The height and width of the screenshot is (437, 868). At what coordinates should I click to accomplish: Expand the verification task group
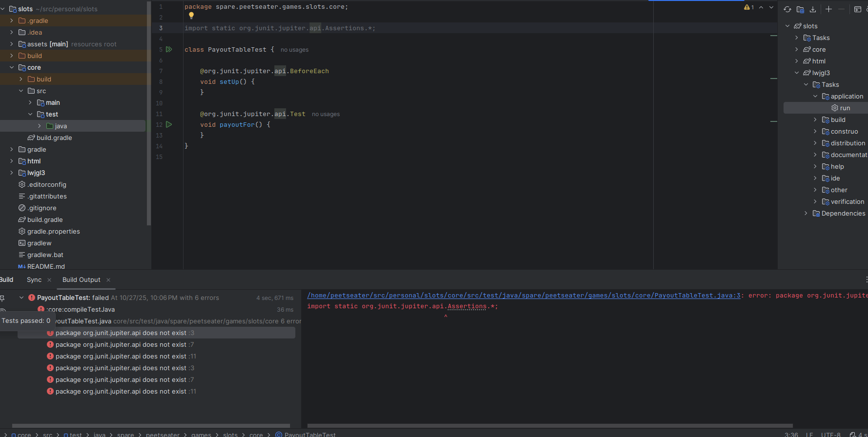(x=815, y=201)
